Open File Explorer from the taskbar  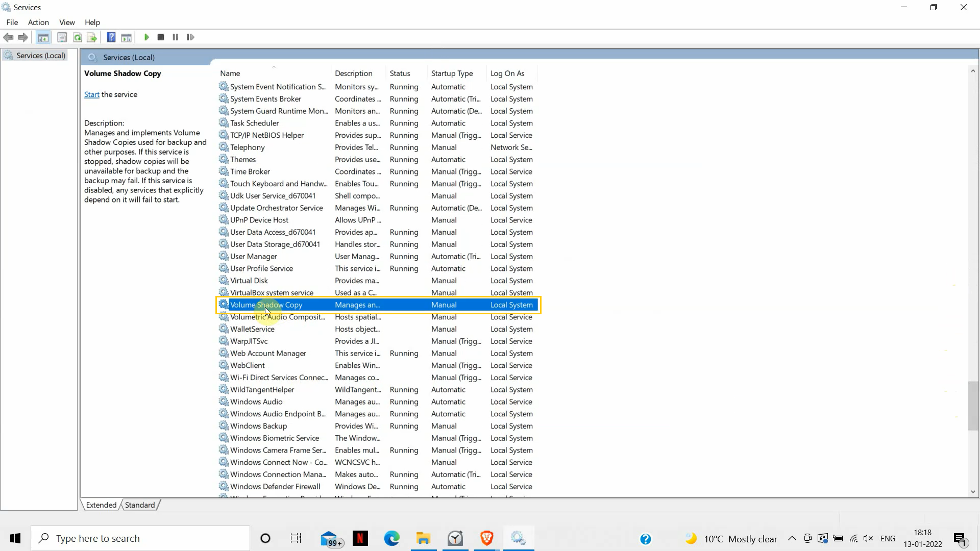(423, 538)
